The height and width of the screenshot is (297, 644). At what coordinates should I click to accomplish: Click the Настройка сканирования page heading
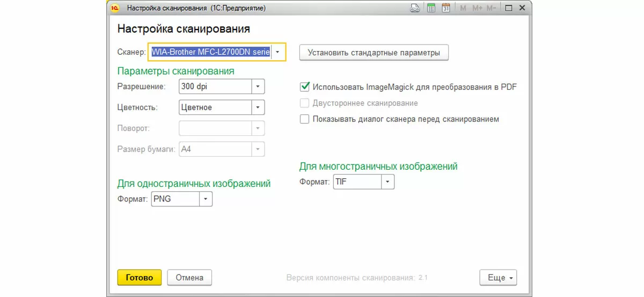tap(184, 28)
